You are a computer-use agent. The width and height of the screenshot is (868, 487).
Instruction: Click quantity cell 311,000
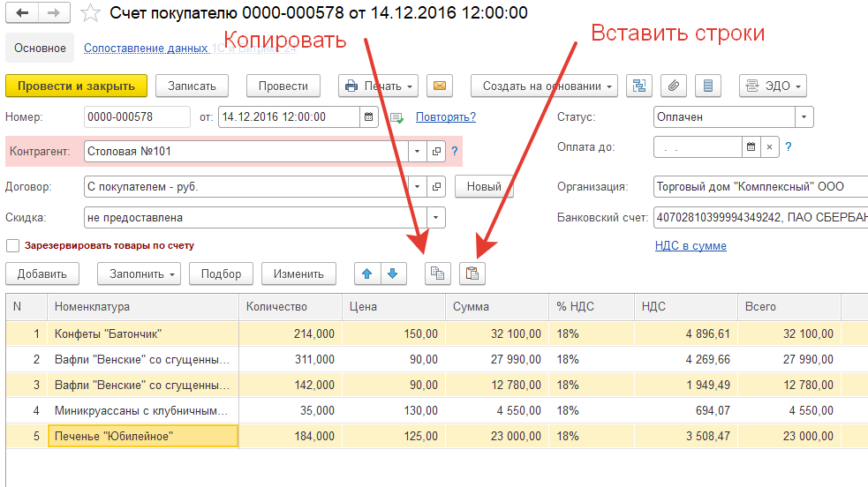(x=291, y=359)
